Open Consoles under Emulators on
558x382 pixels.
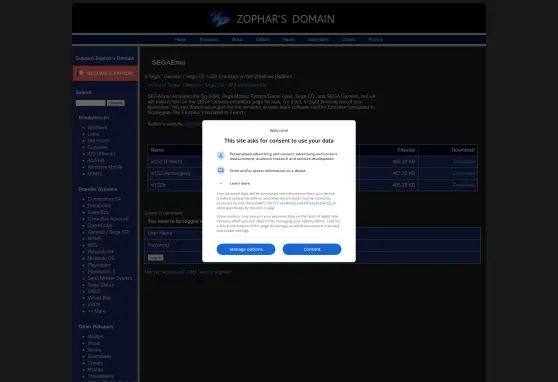click(x=98, y=147)
